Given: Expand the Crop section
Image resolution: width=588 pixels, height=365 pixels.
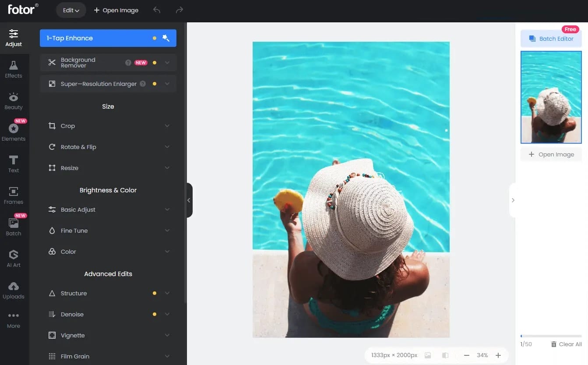Looking at the screenshot, I should [x=108, y=126].
